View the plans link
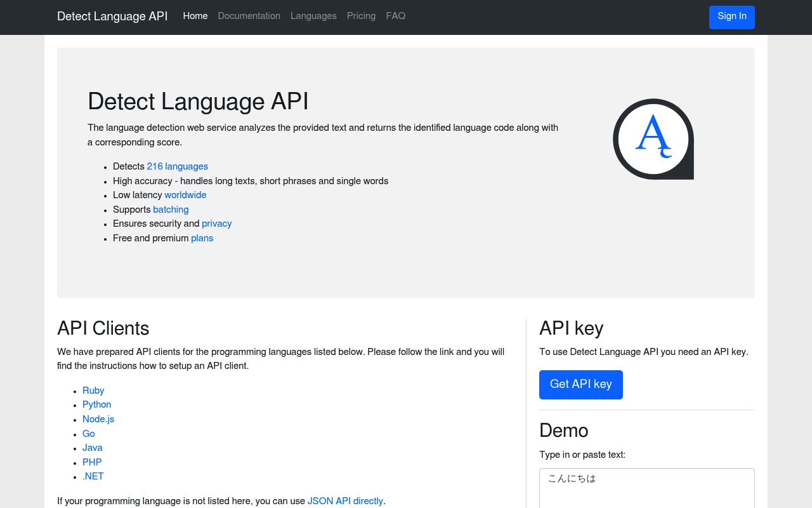This screenshot has height=508, width=812. (202, 239)
